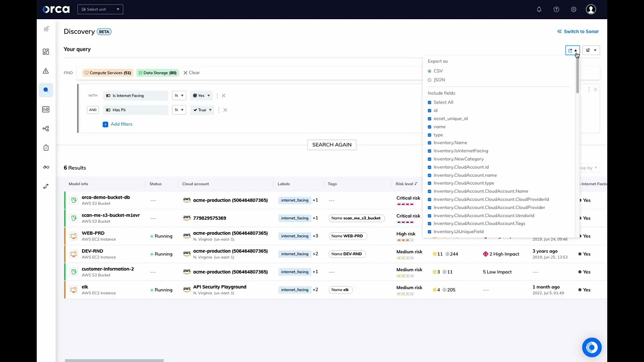Click the plus icon of Add filters
The height and width of the screenshot is (362, 644).
[x=105, y=124]
